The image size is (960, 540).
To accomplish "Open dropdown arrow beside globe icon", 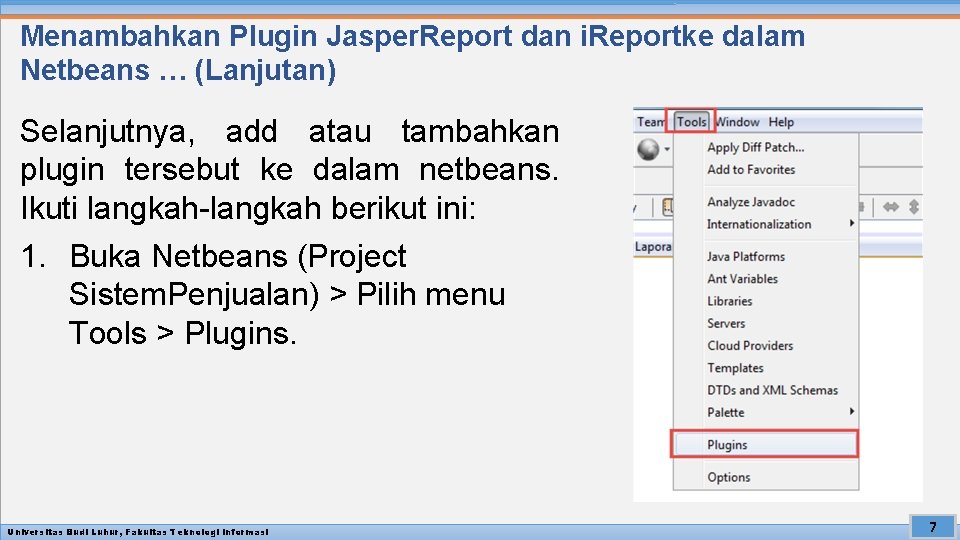I will (x=667, y=149).
